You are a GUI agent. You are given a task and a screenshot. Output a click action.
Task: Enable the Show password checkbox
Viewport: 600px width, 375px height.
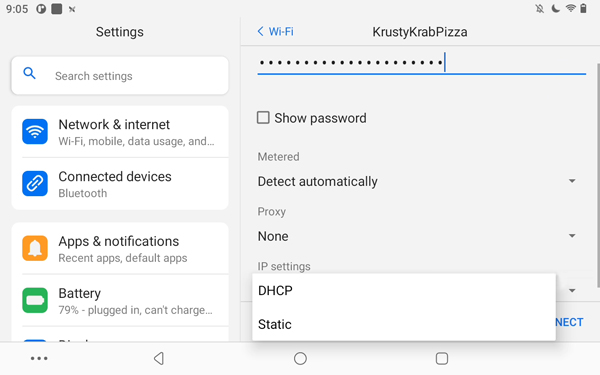point(263,118)
